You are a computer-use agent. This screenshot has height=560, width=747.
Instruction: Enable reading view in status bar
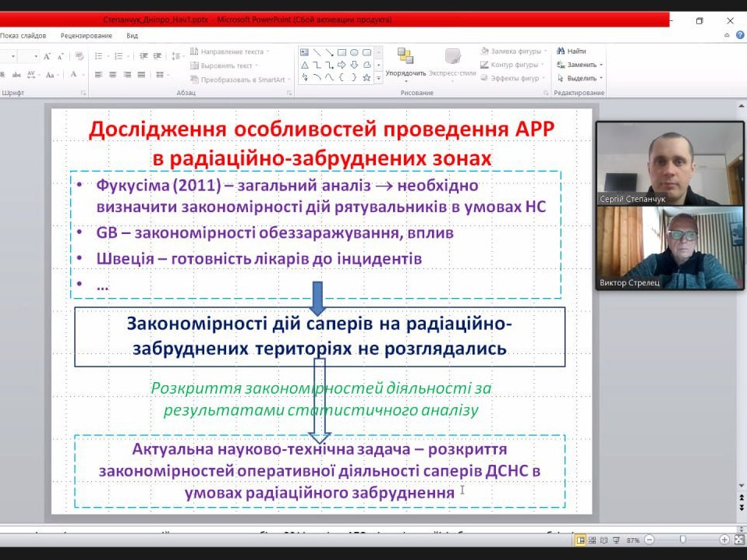pyautogui.click(x=602, y=540)
